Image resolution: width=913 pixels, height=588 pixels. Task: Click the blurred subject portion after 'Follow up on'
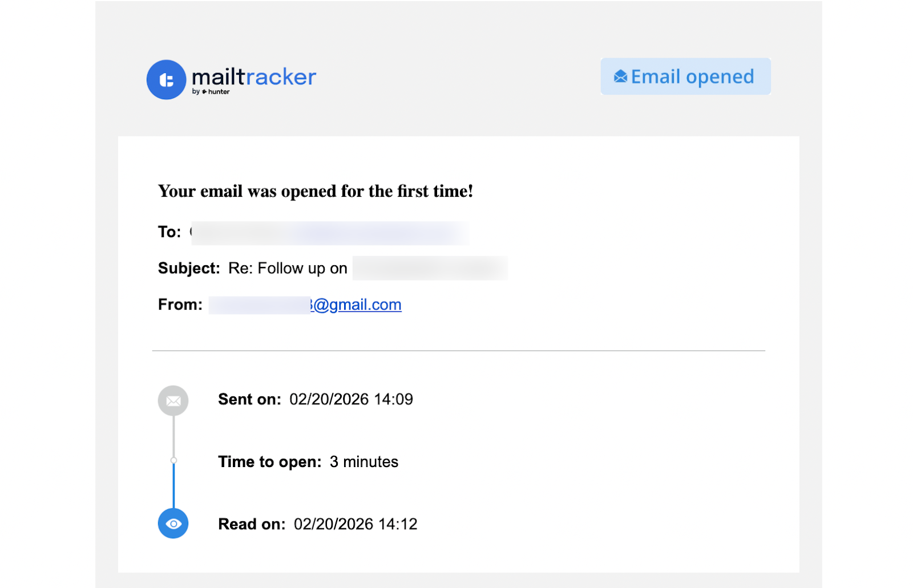430,268
